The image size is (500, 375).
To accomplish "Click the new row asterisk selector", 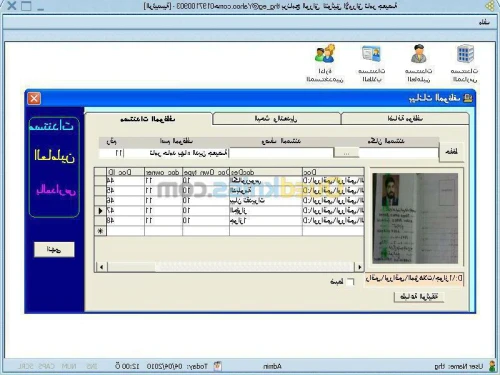I will pos(100,231).
